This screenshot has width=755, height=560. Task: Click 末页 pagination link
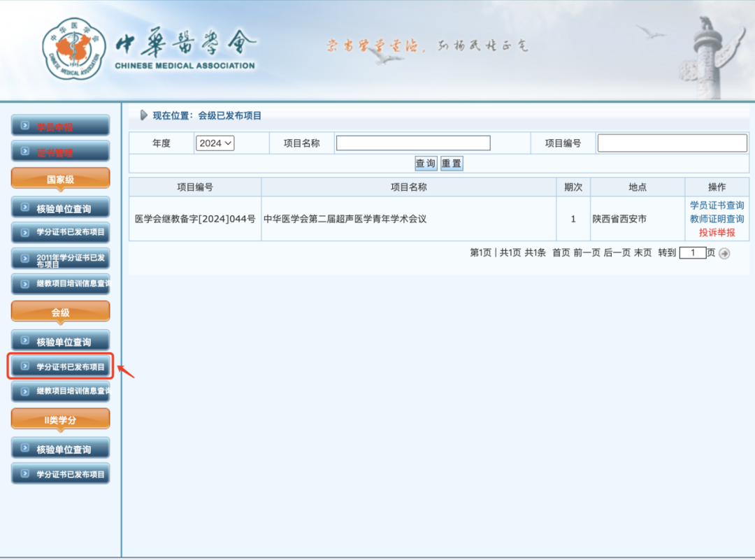[643, 253]
